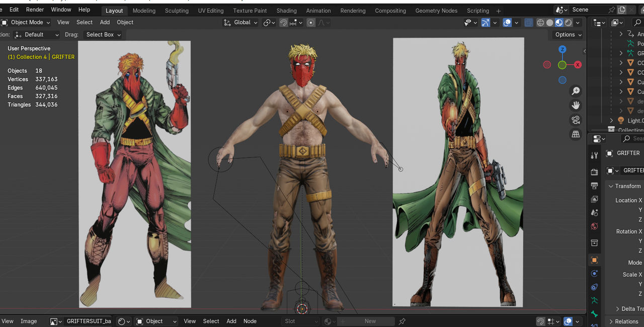644x327 pixels.
Task: Open the Geometry Nodes workspace tab
Action: click(436, 11)
